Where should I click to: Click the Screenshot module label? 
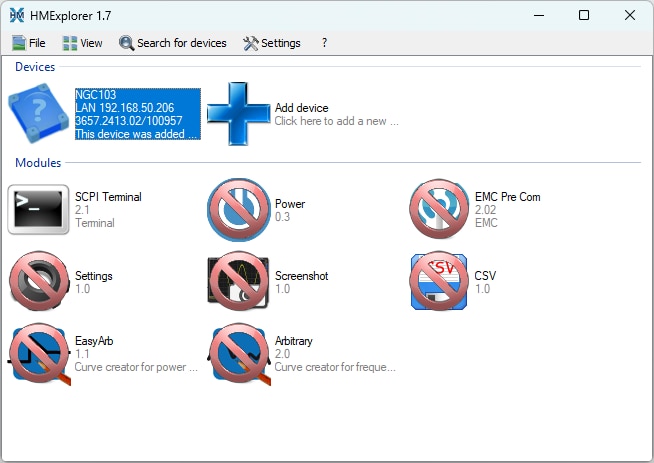(302, 276)
